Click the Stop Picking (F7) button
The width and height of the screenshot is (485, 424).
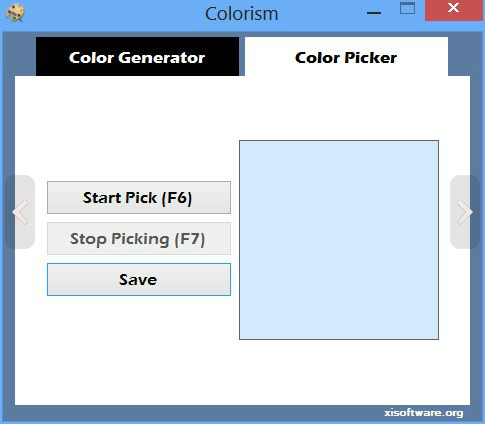point(139,239)
